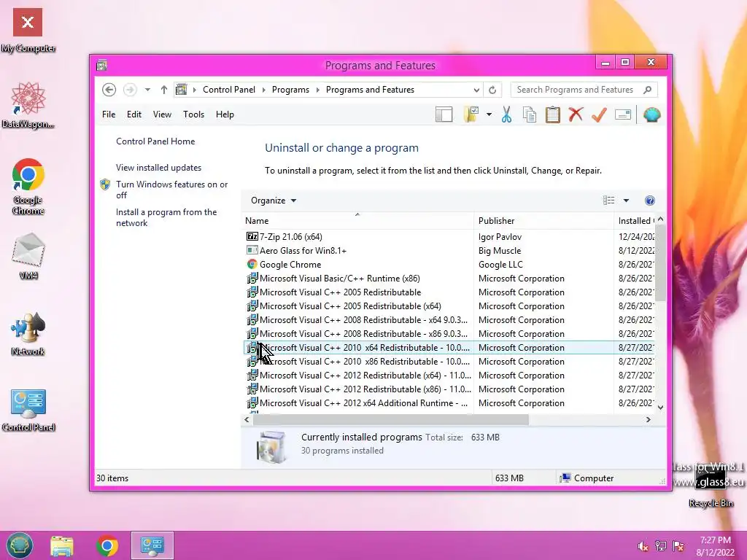Click the red X Delete toolbar icon

576,114
